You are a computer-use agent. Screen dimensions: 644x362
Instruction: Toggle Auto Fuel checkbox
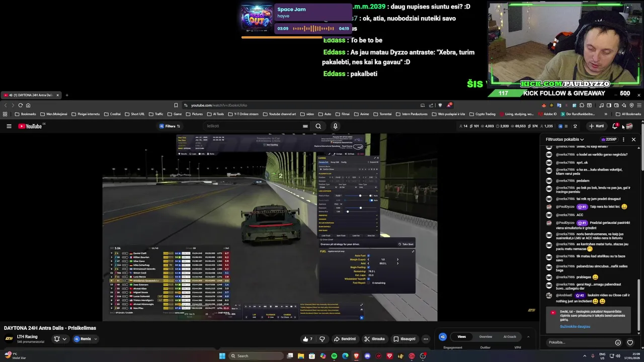(x=368, y=255)
